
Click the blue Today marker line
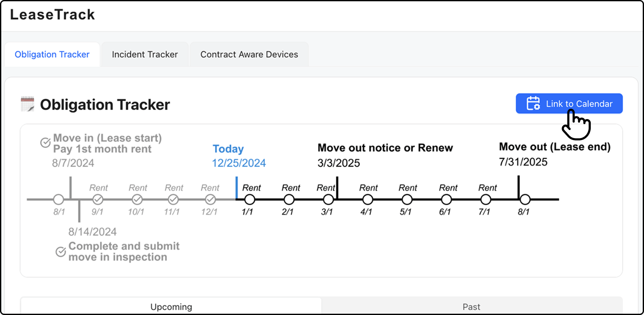(236, 188)
